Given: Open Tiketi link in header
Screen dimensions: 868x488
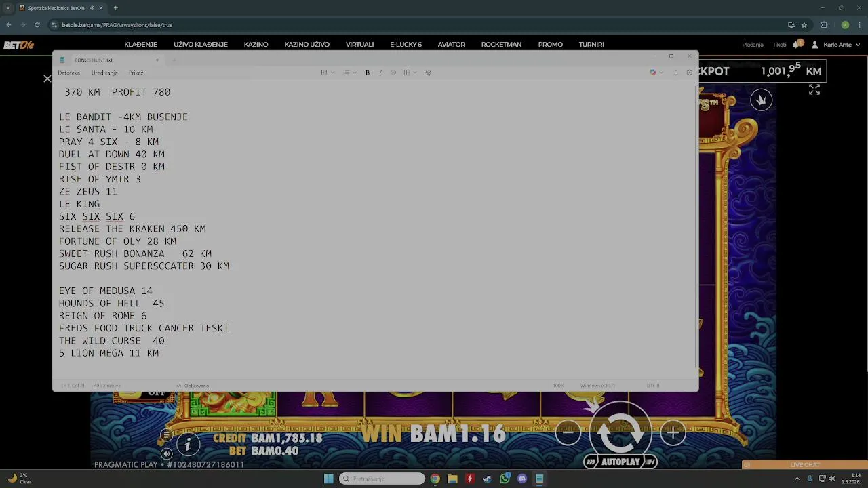Looking at the screenshot, I should coord(779,45).
